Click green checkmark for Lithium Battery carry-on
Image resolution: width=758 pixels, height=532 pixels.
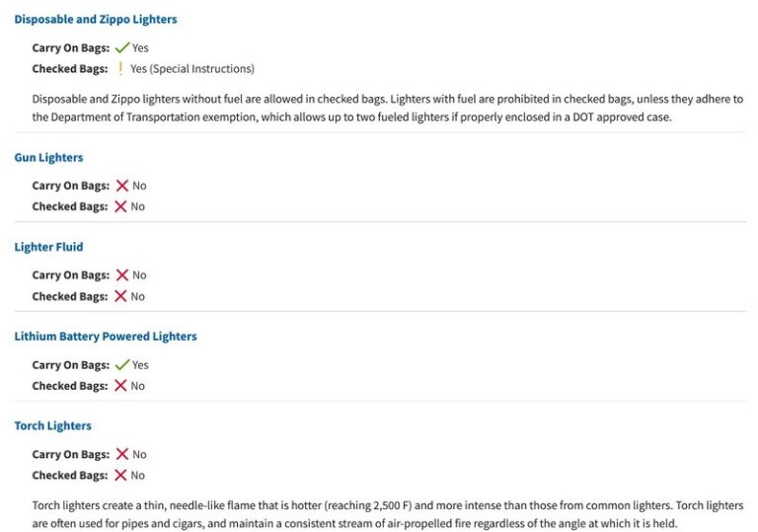122,365
